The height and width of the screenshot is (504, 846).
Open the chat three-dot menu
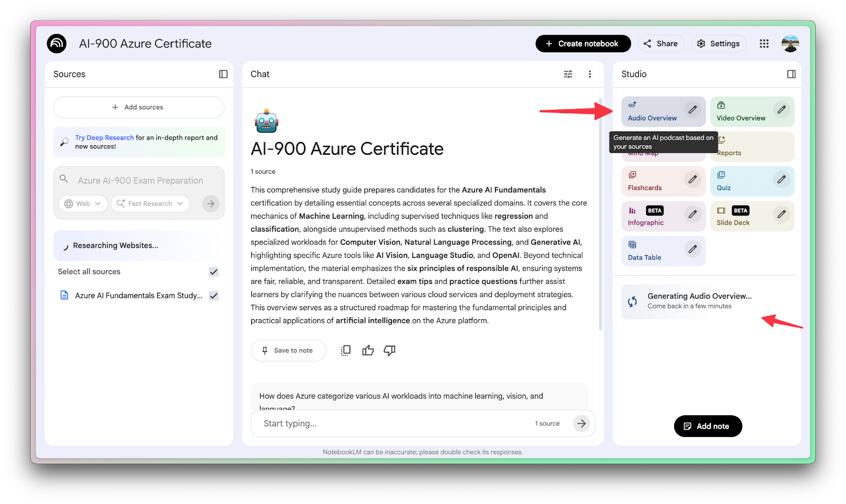point(590,74)
